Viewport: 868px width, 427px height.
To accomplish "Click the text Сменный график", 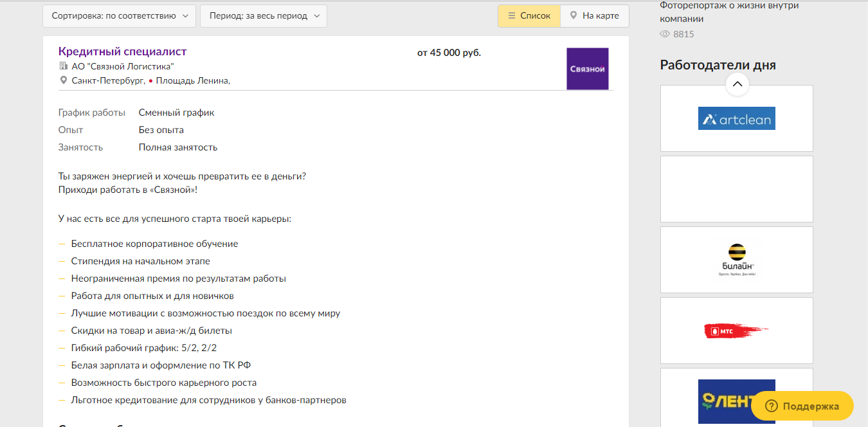I will click(177, 113).
